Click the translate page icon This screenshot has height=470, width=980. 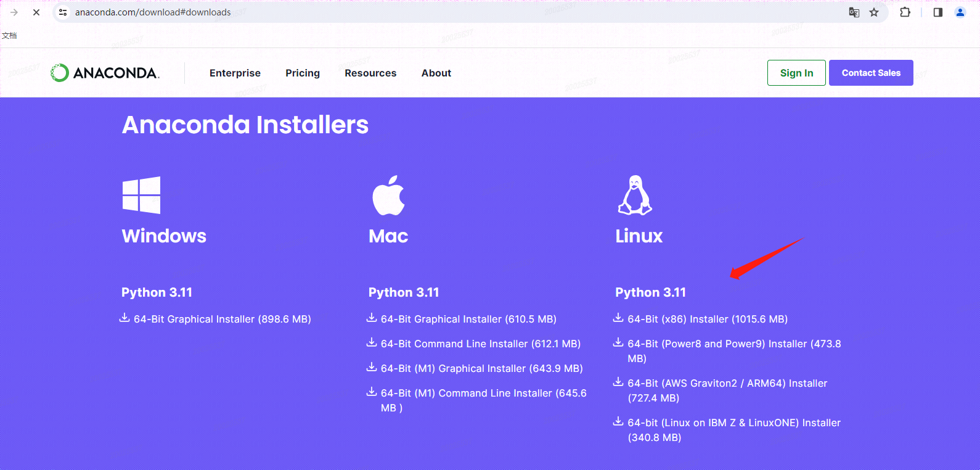point(854,12)
